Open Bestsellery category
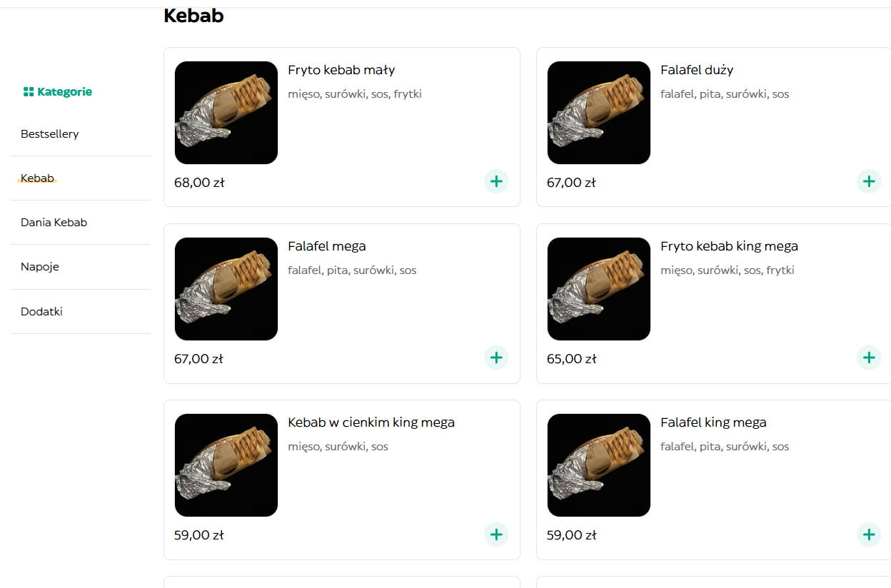The width and height of the screenshot is (891, 588). coord(50,134)
